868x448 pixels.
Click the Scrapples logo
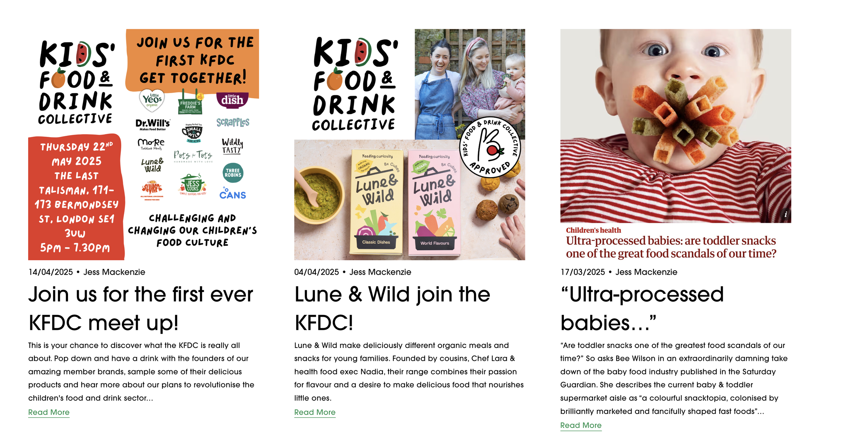pos(233,122)
